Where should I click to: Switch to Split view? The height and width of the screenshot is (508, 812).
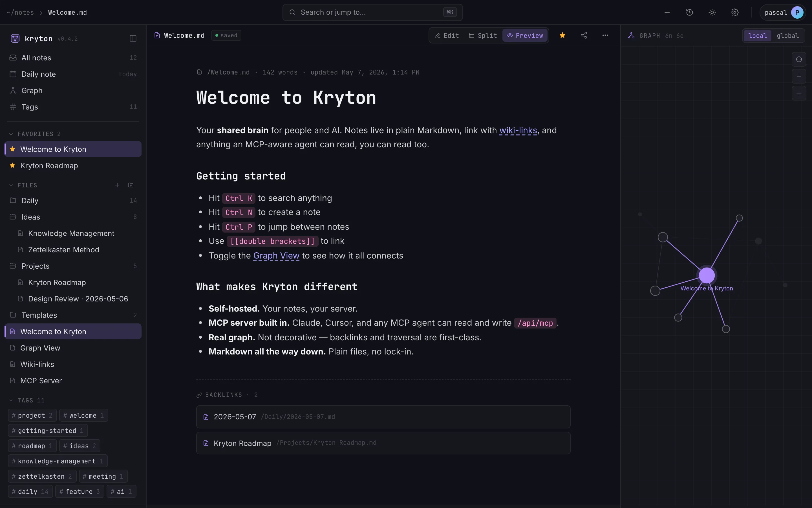pos(482,35)
